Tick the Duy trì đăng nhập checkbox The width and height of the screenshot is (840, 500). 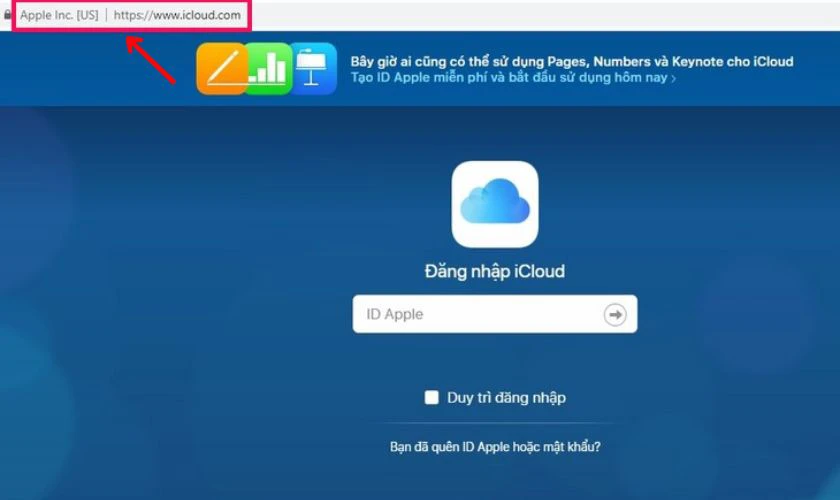click(x=431, y=397)
